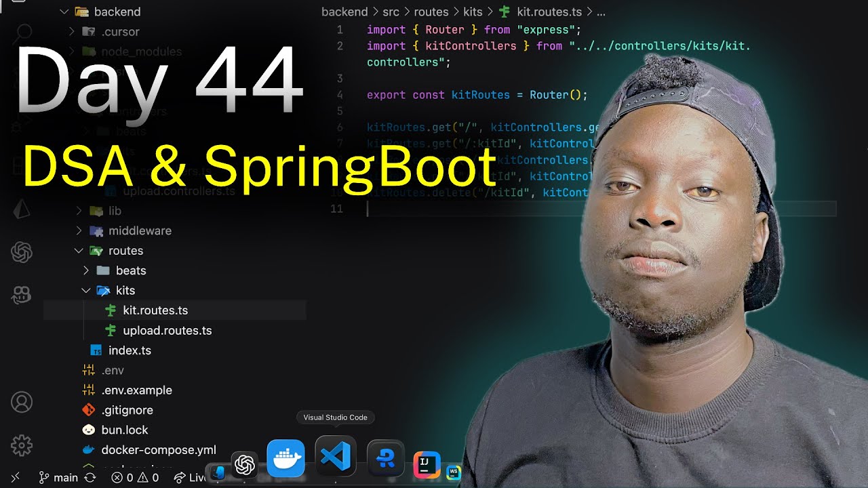
Task: Collapse the routes folder chevron
Action: click(x=79, y=251)
